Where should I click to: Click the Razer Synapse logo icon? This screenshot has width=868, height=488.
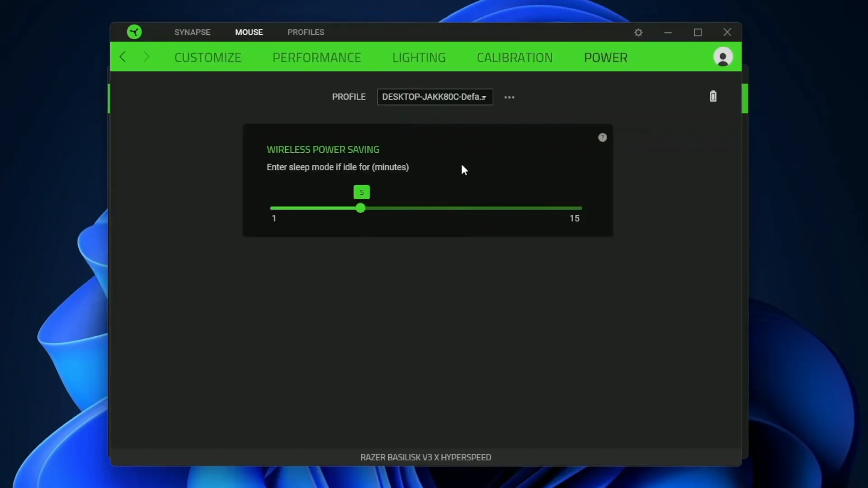tap(134, 32)
